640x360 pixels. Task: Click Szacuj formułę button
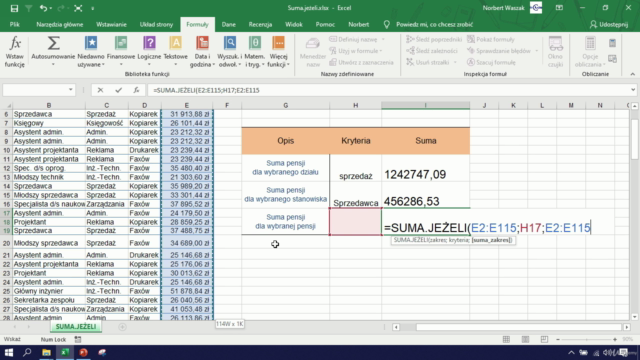pos(491,62)
